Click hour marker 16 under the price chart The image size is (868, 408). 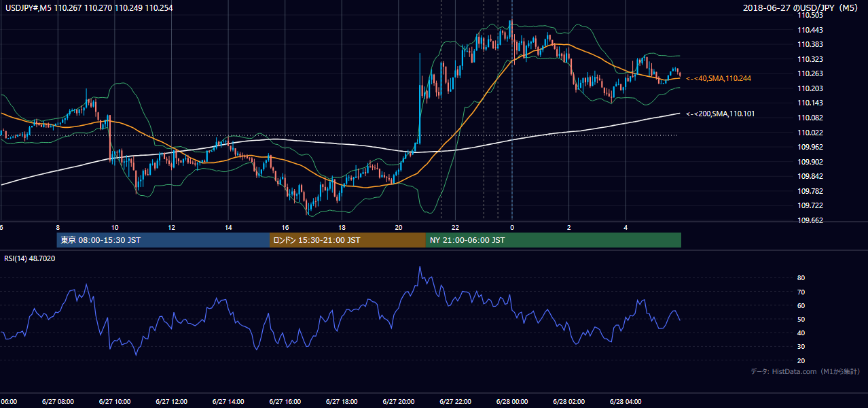tap(285, 227)
